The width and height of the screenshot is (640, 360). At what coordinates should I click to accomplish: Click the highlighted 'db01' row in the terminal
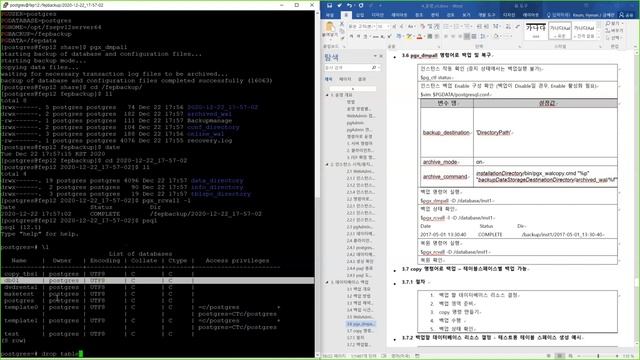tap(157, 281)
